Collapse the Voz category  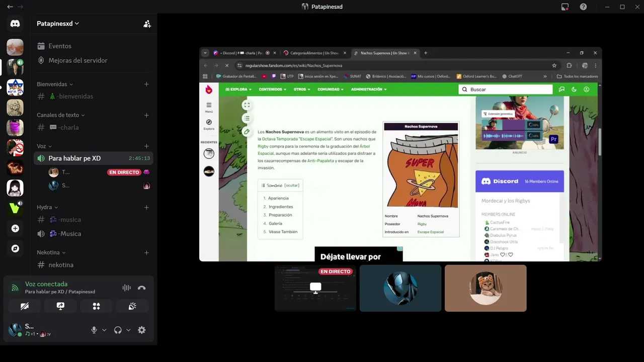(x=44, y=146)
